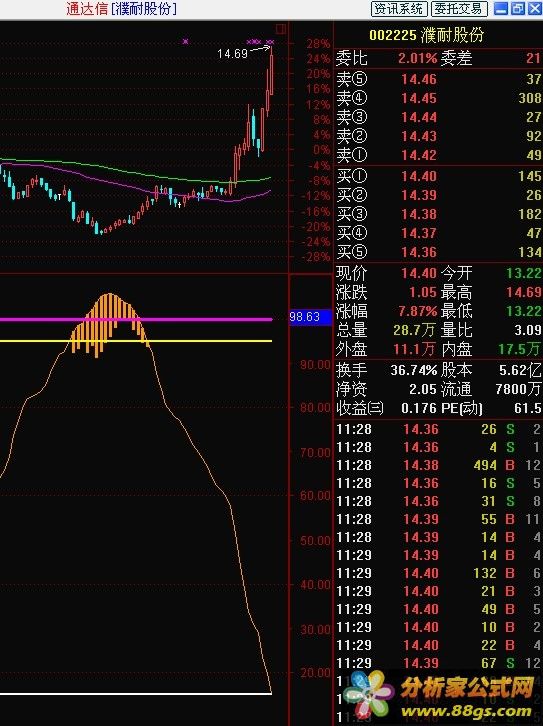This screenshot has height=726, width=543.
Task: Click the magenta horizontal indicator line
Action: [136, 319]
